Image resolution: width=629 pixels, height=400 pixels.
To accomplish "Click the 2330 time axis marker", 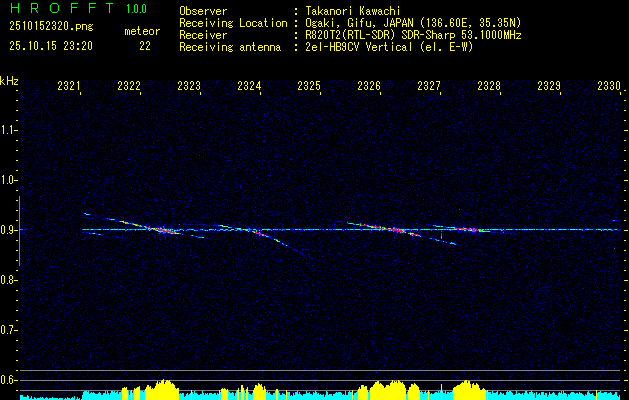I will click(609, 85).
